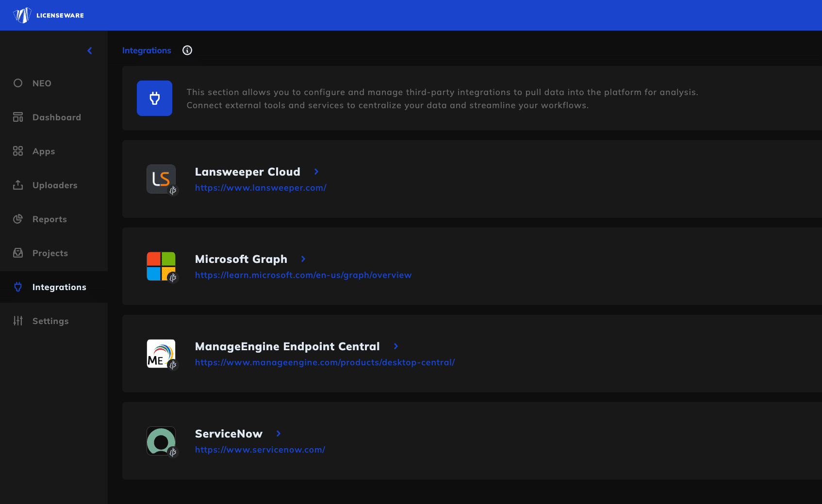
Task: Go to Dashboard in the sidebar
Action: (56, 117)
